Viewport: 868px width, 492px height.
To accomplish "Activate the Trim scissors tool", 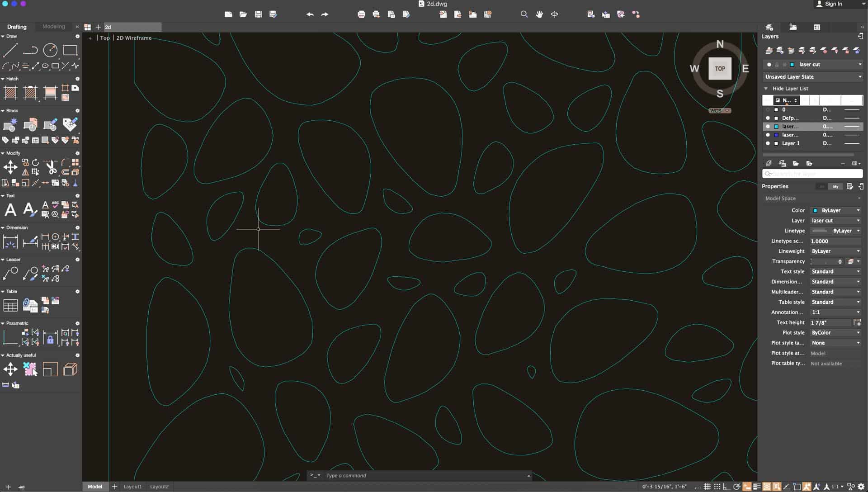I will click(51, 167).
